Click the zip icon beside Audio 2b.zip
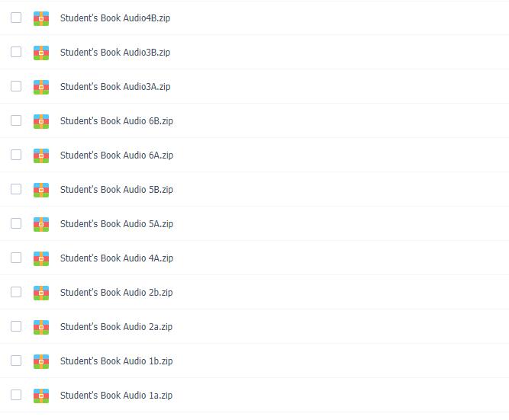 [41, 293]
